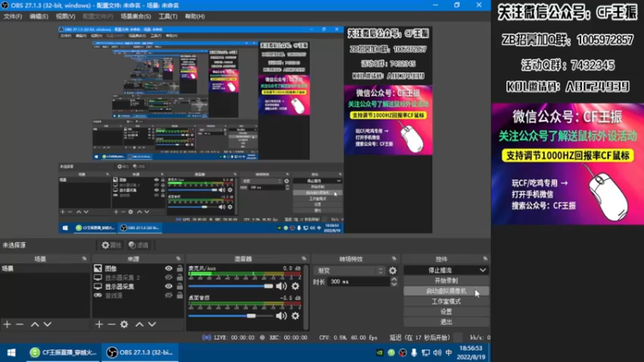
Task: Open network status tray icon
Action: tap(426, 352)
